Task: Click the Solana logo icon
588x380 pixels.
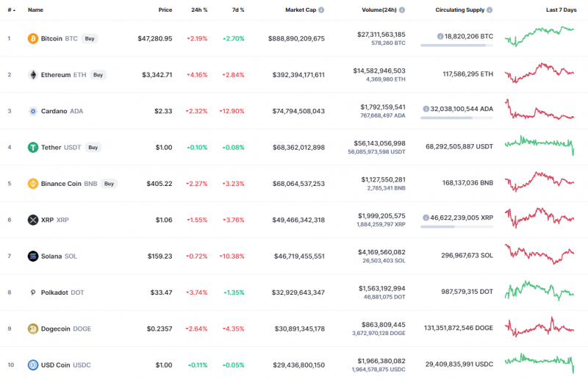Action: click(x=32, y=256)
